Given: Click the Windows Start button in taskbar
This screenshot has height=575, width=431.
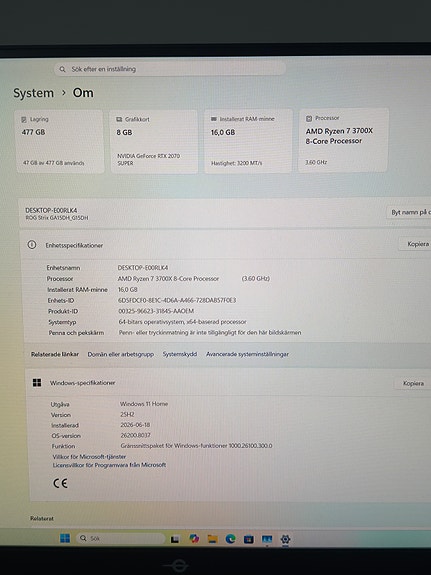Looking at the screenshot, I should click(x=65, y=538).
